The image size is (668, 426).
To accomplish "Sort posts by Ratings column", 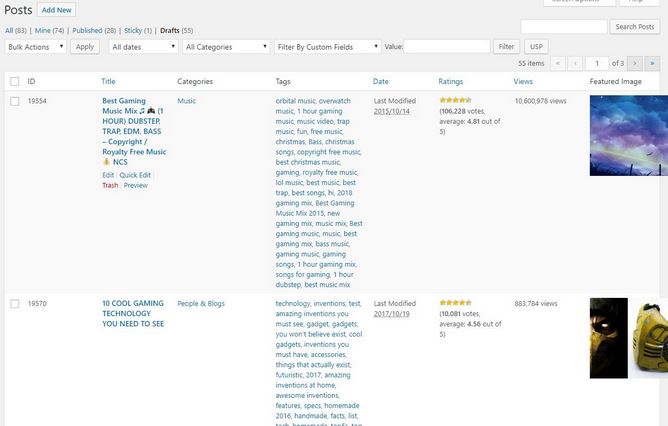I will point(450,81).
